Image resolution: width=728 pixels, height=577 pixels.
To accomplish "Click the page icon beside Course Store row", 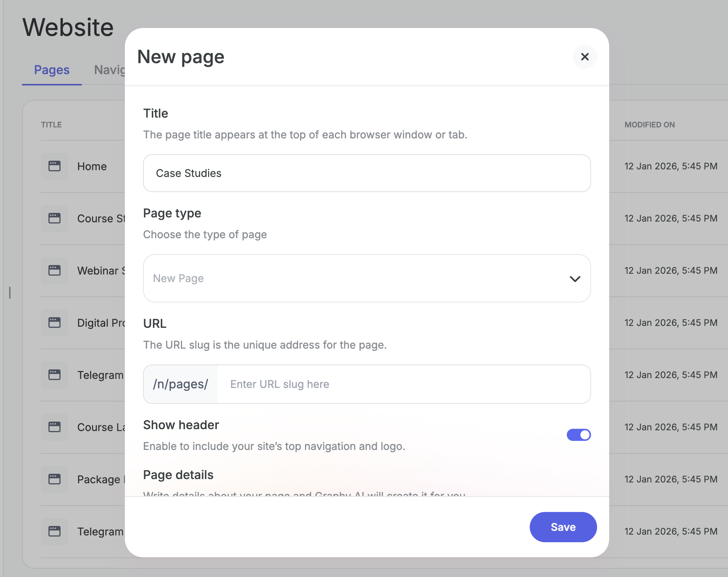I will pos(54,218).
